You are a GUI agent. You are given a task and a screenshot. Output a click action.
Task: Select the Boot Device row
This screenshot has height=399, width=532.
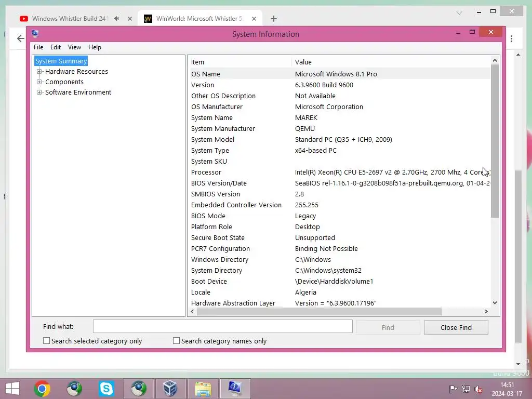point(340,281)
